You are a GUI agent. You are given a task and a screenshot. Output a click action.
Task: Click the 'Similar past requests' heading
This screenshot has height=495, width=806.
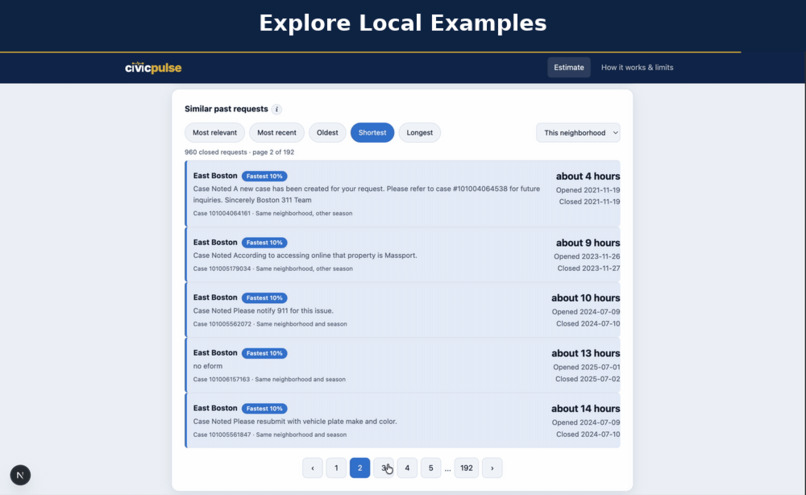(x=226, y=109)
